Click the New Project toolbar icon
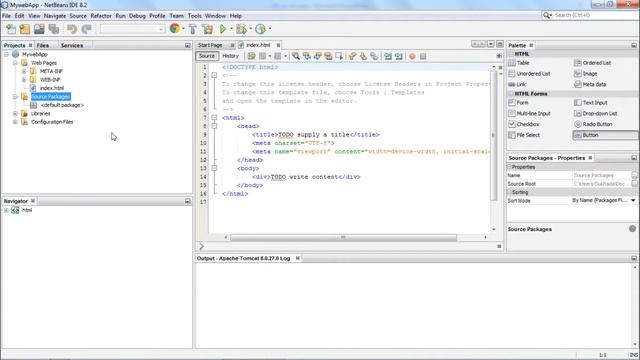640x360 pixels. pos(25,29)
